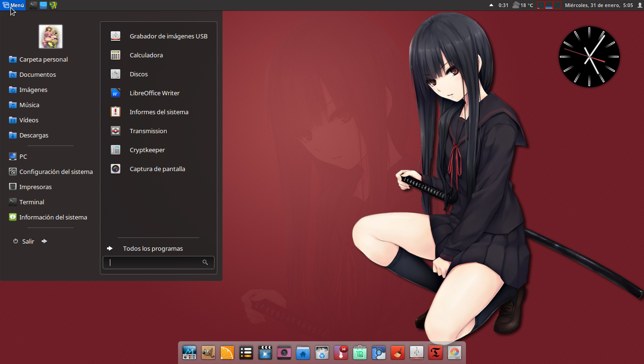
Task: Launch Captura de pantalla
Action: coord(159,169)
